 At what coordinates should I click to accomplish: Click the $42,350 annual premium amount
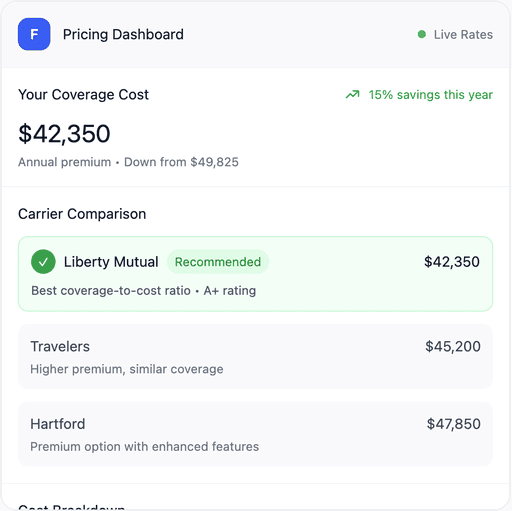[x=64, y=134]
